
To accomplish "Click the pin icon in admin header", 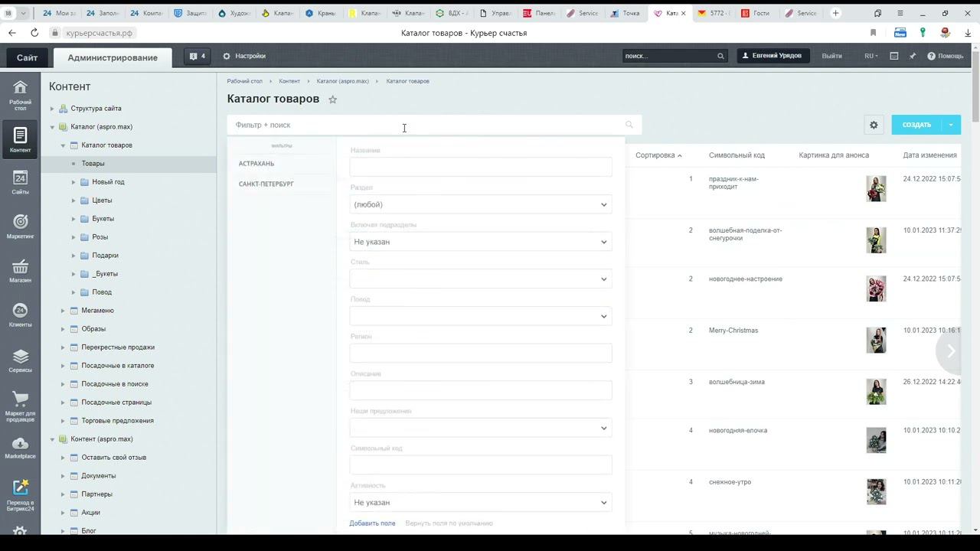I will (x=913, y=56).
